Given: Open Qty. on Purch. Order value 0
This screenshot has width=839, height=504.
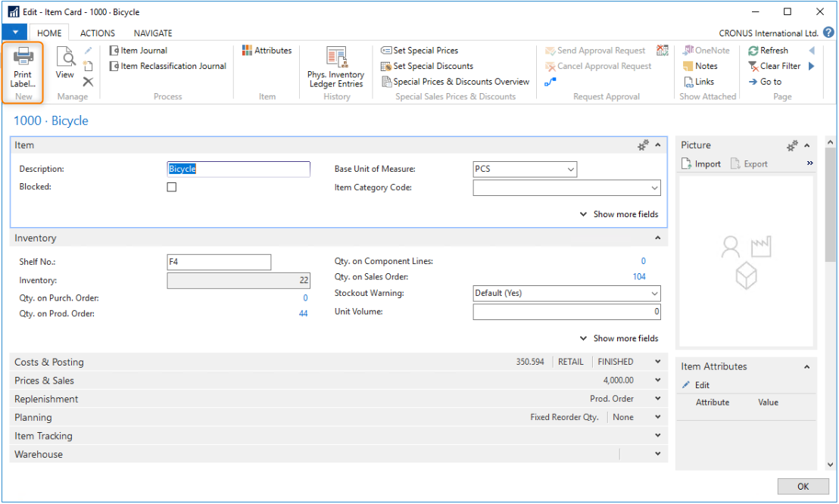Looking at the screenshot, I should click(x=305, y=298).
